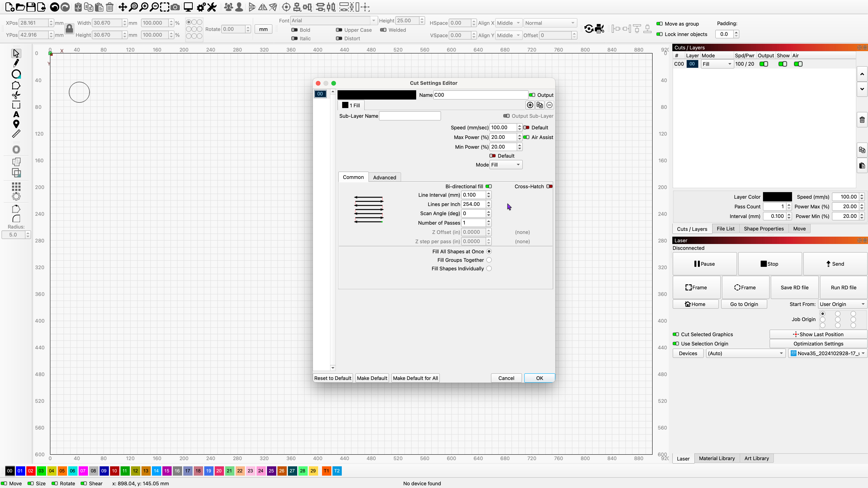Select the Polygon tool in the left toolbar
The image size is (868, 488).
coord(16,86)
